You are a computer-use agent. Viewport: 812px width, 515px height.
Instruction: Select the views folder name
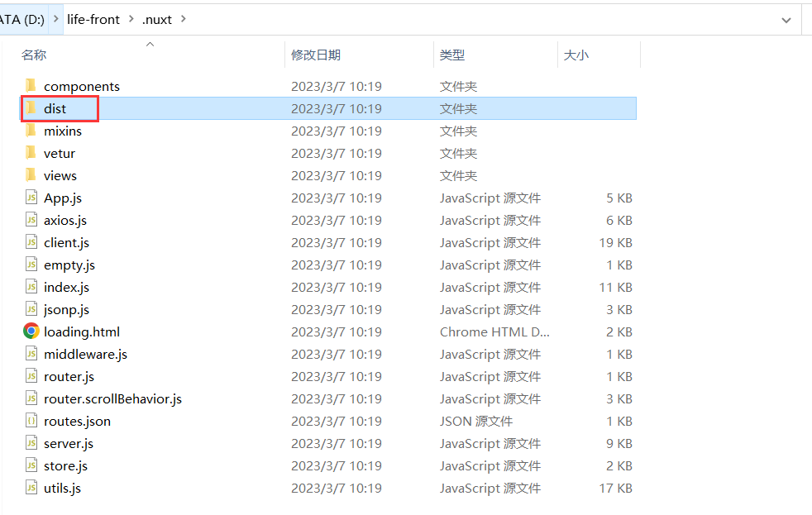[60, 175]
